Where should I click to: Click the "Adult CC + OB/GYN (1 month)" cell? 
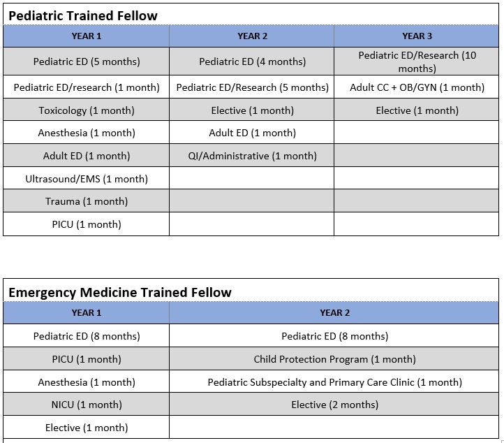(417, 87)
